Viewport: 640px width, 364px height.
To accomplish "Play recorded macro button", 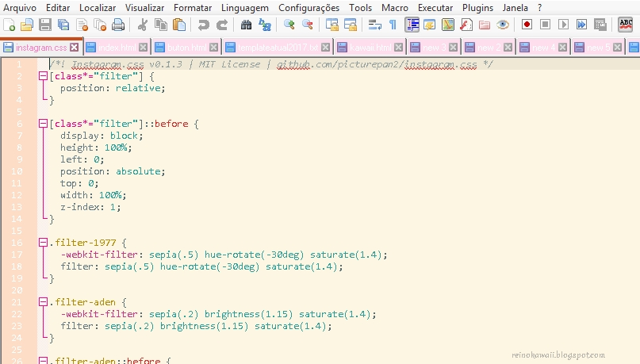I will 563,25.
